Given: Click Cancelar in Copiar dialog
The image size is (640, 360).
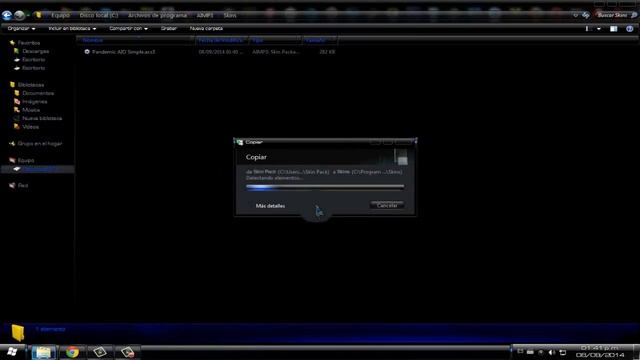Looking at the screenshot, I should pos(387,205).
